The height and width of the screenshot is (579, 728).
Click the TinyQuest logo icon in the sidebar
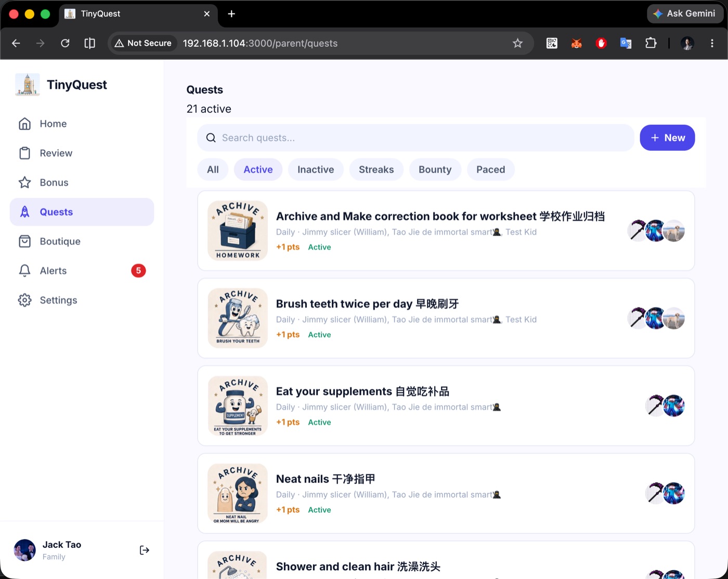pos(28,84)
